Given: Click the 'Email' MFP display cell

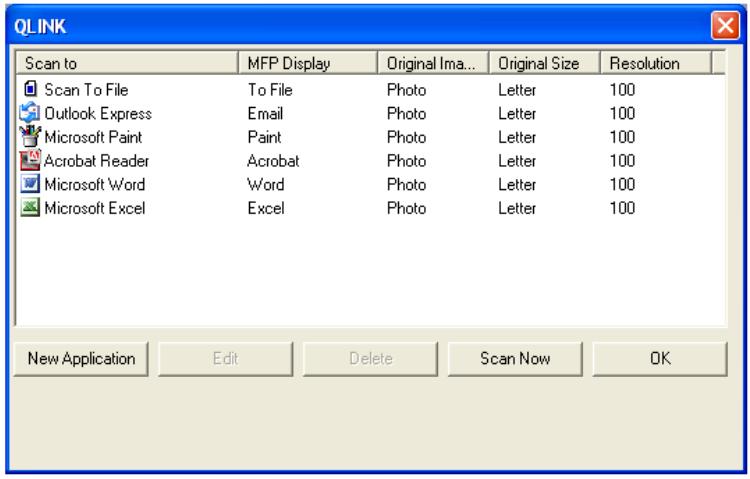Looking at the screenshot, I should click(265, 113).
